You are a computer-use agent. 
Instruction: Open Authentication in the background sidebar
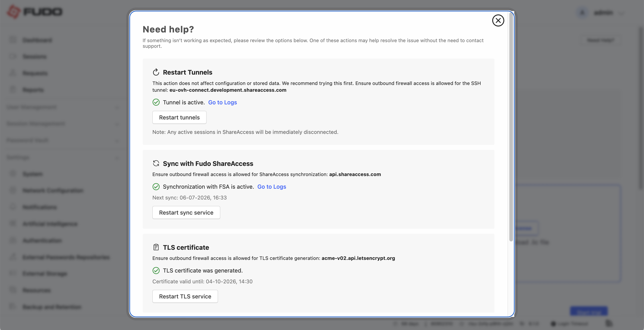pos(42,241)
